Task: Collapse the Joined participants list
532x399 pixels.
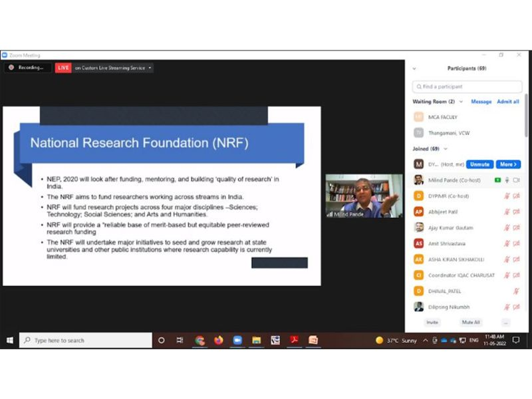Action: coord(446,149)
